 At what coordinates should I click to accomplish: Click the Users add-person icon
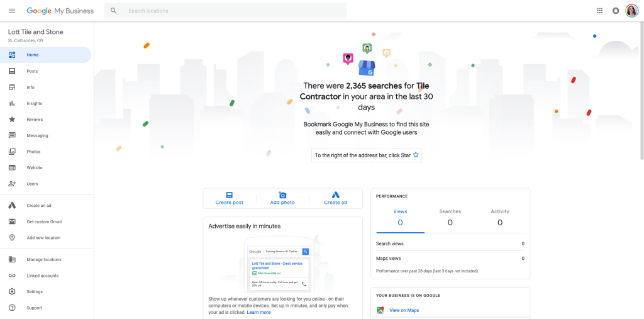[12, 184]
